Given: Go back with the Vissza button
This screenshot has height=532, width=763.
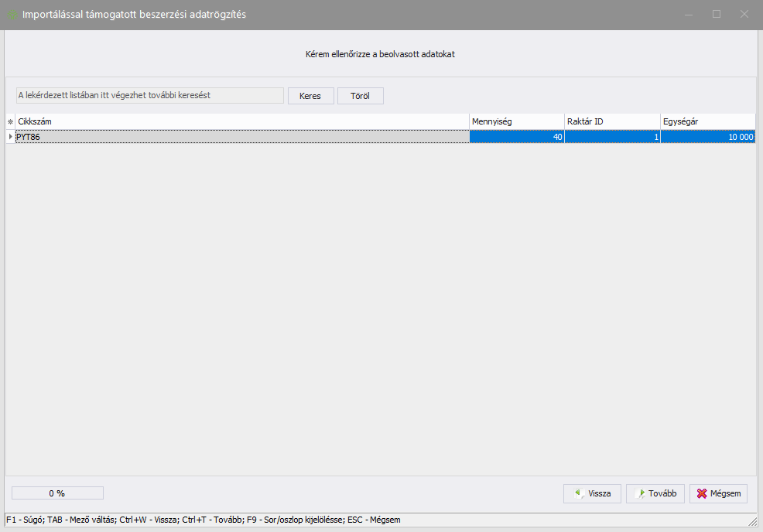Looking at the screenshot, I should click(x=592, y=493).
